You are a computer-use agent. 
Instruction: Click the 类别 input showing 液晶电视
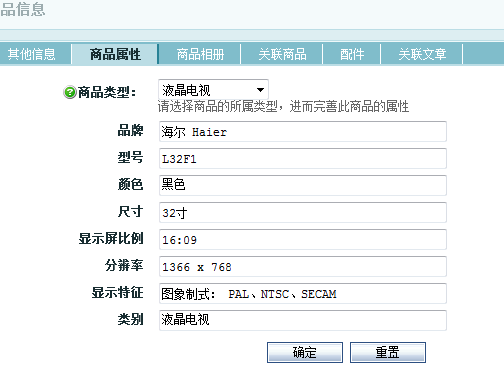pyautogui.click(x=303, y=321)
